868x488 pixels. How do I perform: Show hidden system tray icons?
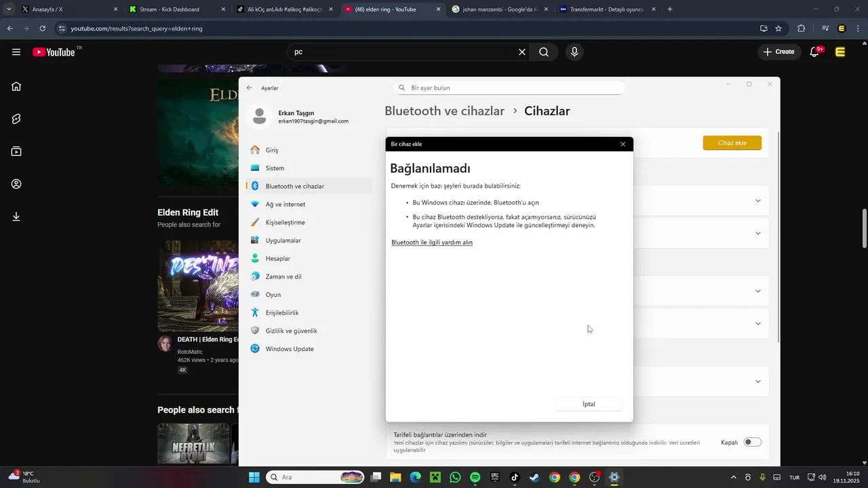tap(733, 477)
